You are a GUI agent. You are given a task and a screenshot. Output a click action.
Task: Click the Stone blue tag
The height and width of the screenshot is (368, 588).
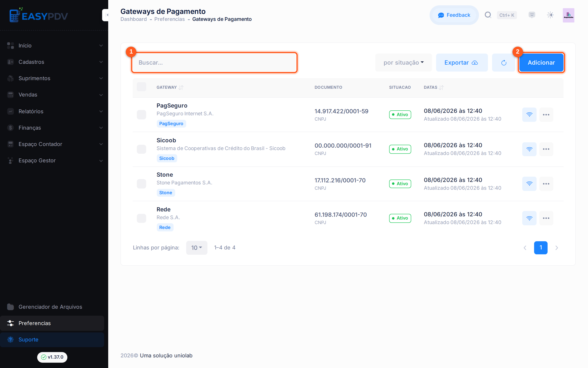coord(166,193)
